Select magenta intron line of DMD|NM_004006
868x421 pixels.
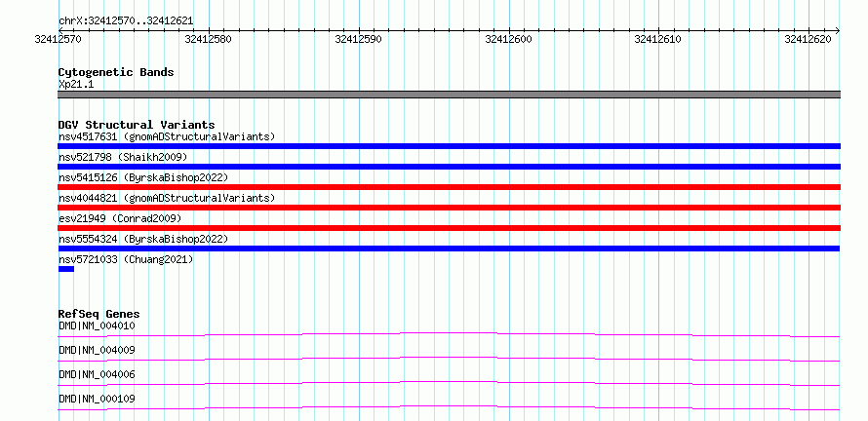coord(449,383)
